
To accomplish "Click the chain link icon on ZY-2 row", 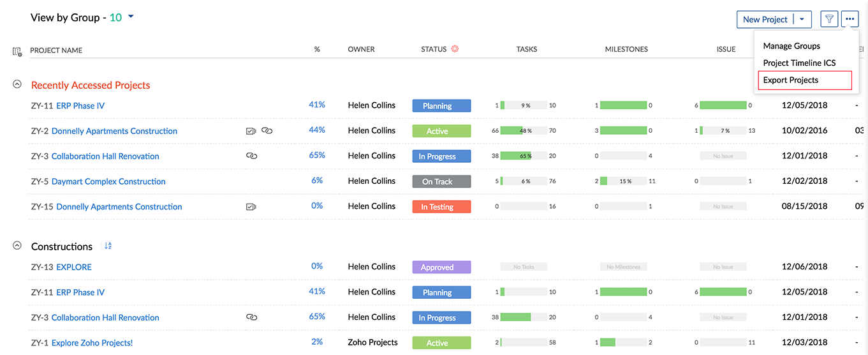I will [x=267, y=131].
